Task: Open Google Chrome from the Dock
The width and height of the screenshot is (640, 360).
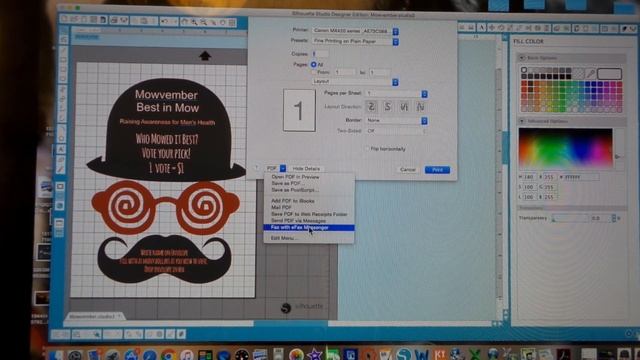Action: (x=169, y=355)
